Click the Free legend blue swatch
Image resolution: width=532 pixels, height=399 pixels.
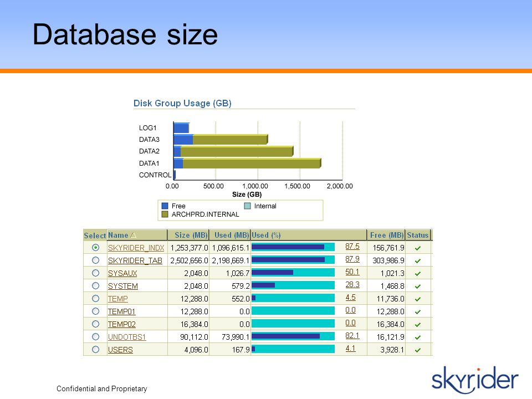[x=165, y=206]
